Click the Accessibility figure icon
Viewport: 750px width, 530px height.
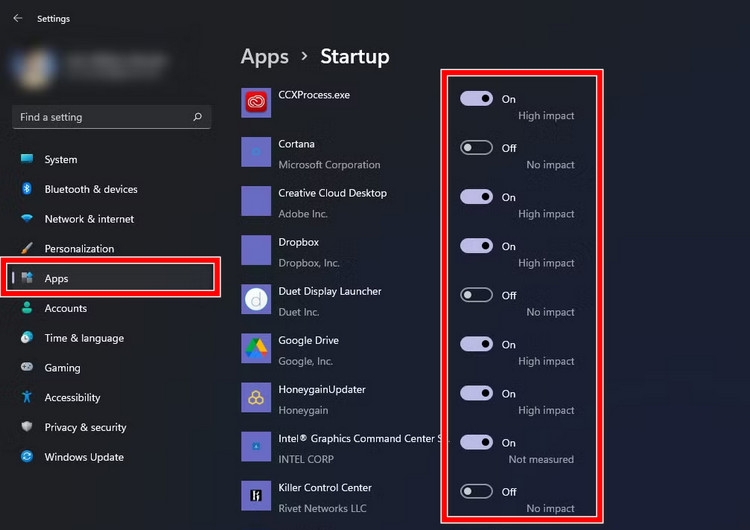click(27, 397)
